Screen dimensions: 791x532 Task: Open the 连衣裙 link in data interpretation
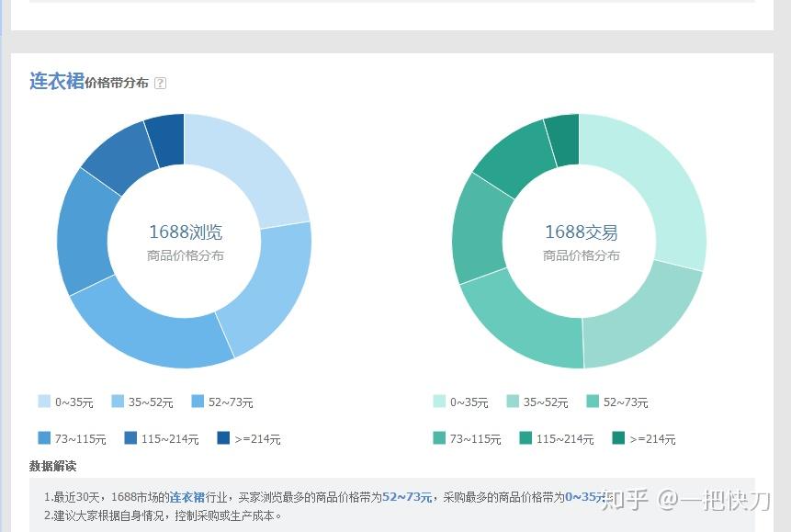click(186, 497)
